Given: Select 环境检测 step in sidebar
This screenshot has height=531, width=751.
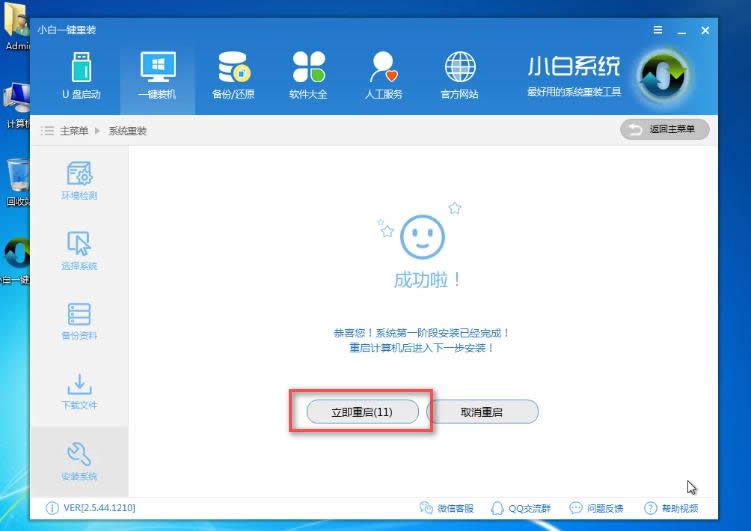Looking at the screenshot, I should click(x=79, y=181).
